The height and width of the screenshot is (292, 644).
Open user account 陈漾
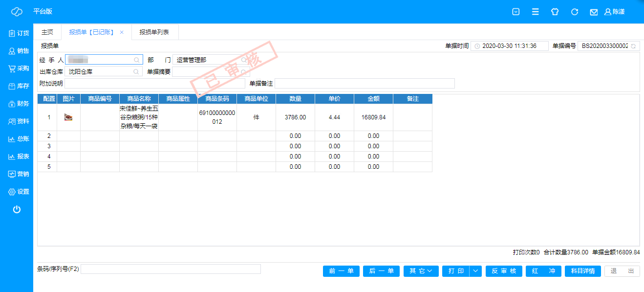point(615,12)
